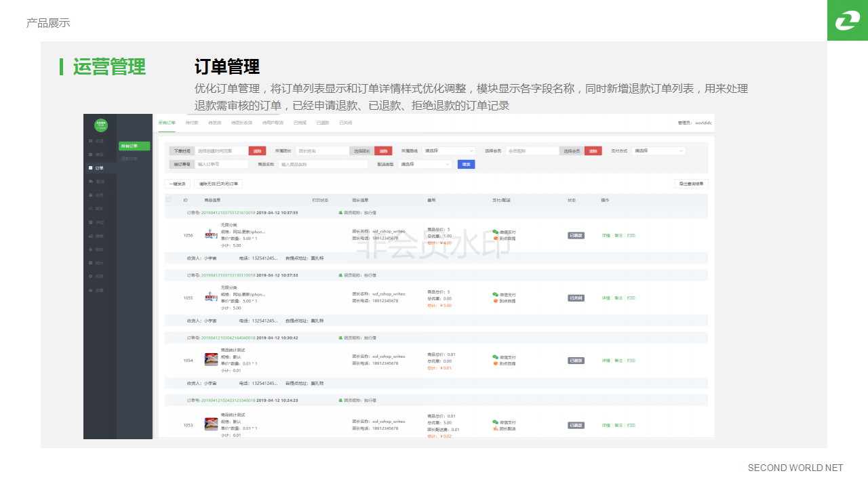Open 详情 link for order 1056

(606, 235)
